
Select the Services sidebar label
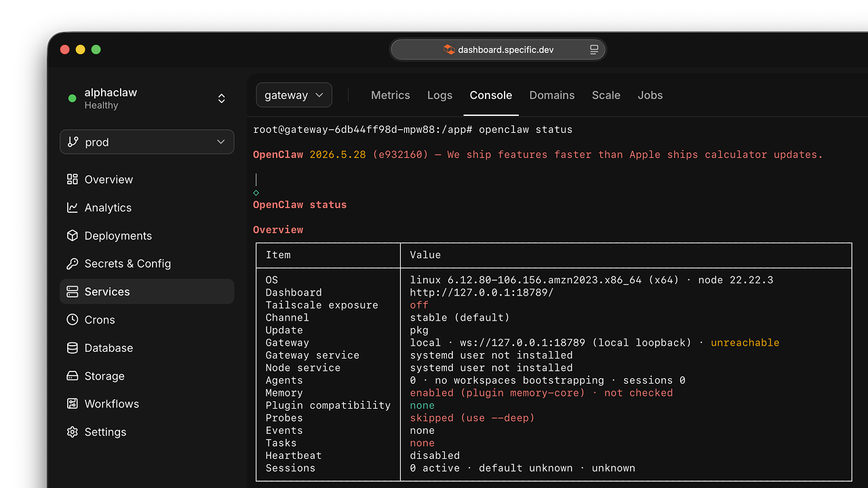pyautogui.click(x=107, y=291)
